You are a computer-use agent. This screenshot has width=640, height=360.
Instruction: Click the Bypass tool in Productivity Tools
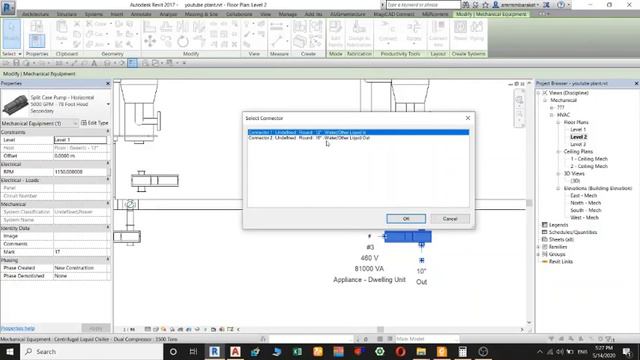(x=413, y=33)
